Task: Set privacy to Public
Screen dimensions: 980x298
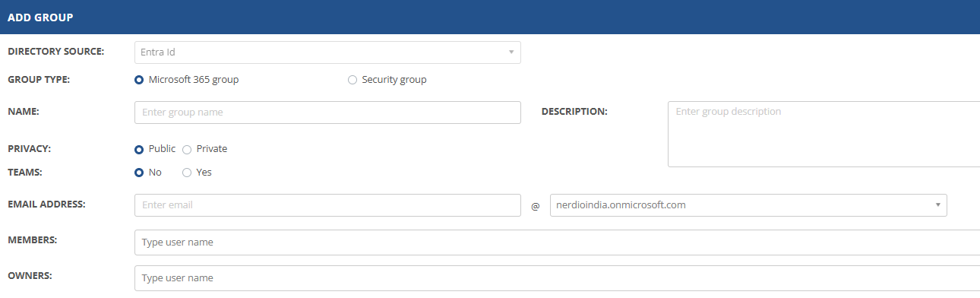Action: (x=139, y=149)
